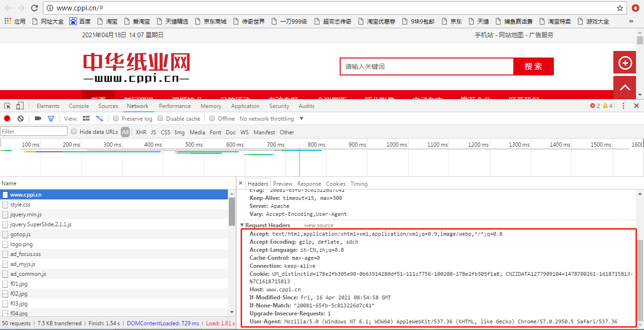This screenshot has height=330, width=644.
Task: Switch to the Sources tab
Action: (109, 106)
